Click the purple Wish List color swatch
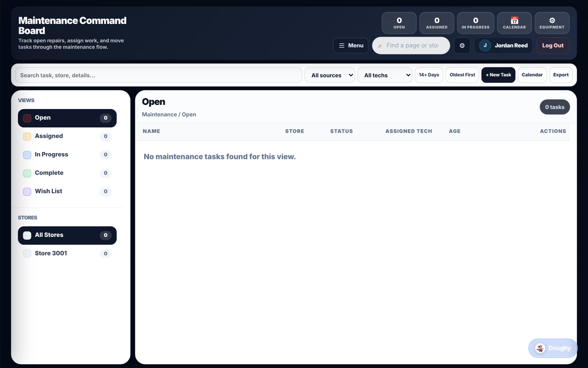Screen dimensions: 588x368 (27, 192)
